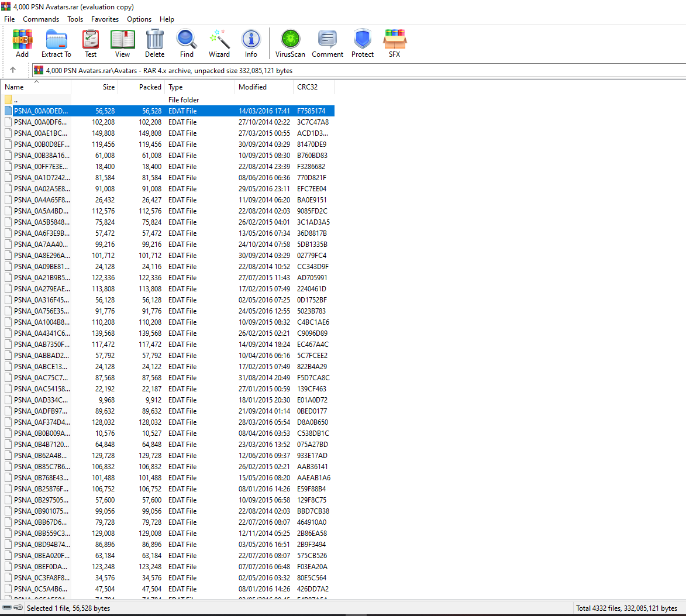
Task: Click the View file toolbar icon
Action: [122, 44]
